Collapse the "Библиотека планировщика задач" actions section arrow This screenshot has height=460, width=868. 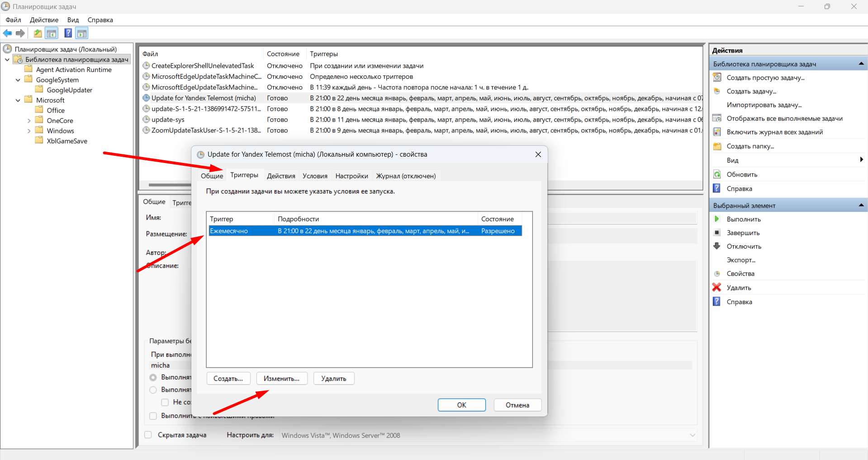pyautogui.click(x=861, y=64)
